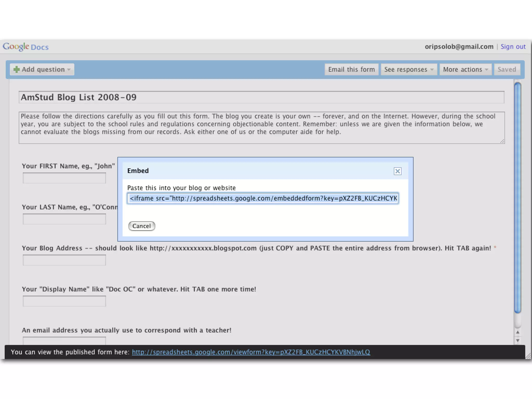Select the iframe embed code field
This screenshot has width=532, height=399.
[x=263, y=198]
